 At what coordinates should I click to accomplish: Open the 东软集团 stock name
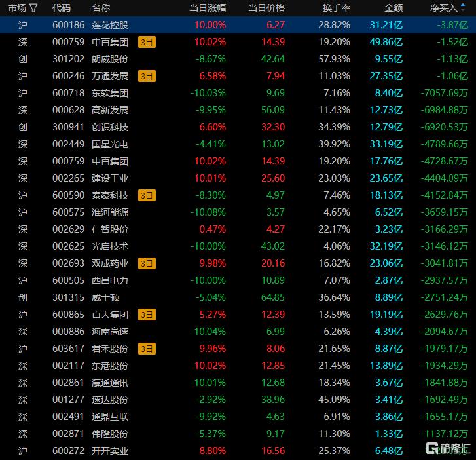(x=110, y=93)
